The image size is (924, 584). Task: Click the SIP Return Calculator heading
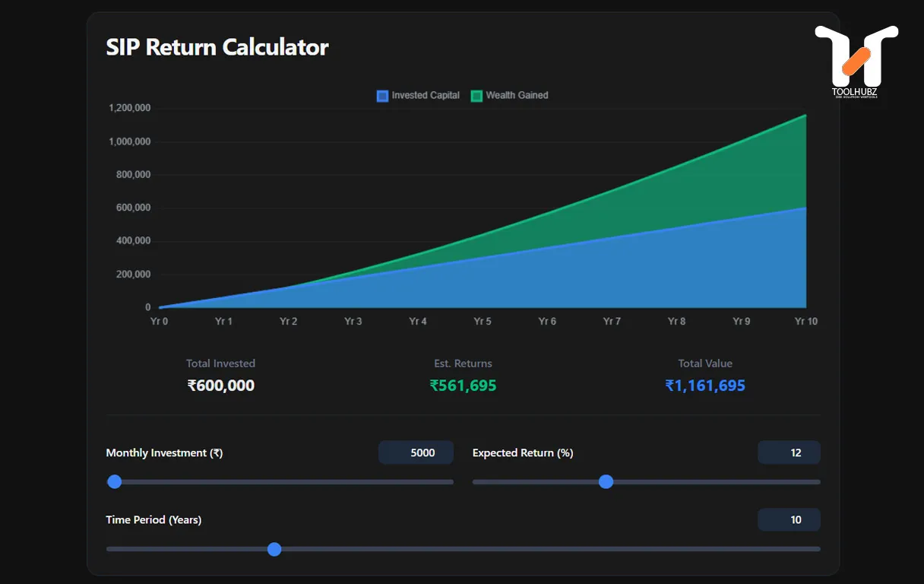(x=217, y=47)
